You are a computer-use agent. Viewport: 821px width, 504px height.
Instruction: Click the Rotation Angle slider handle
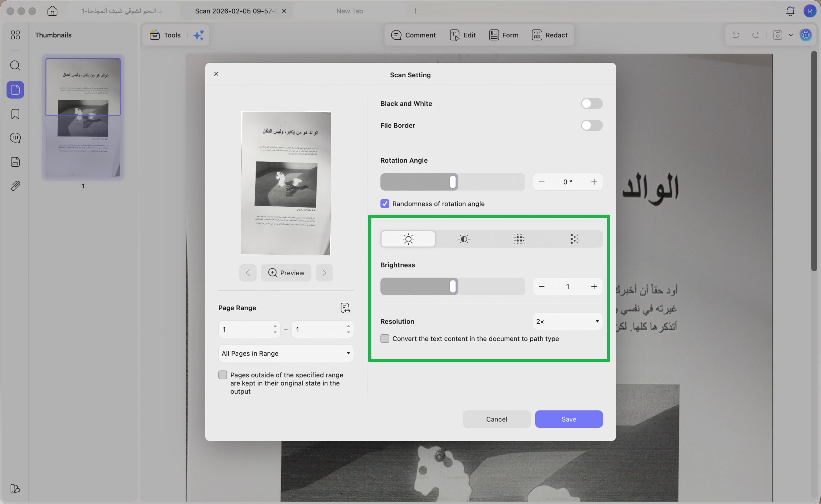coord(453,182)
